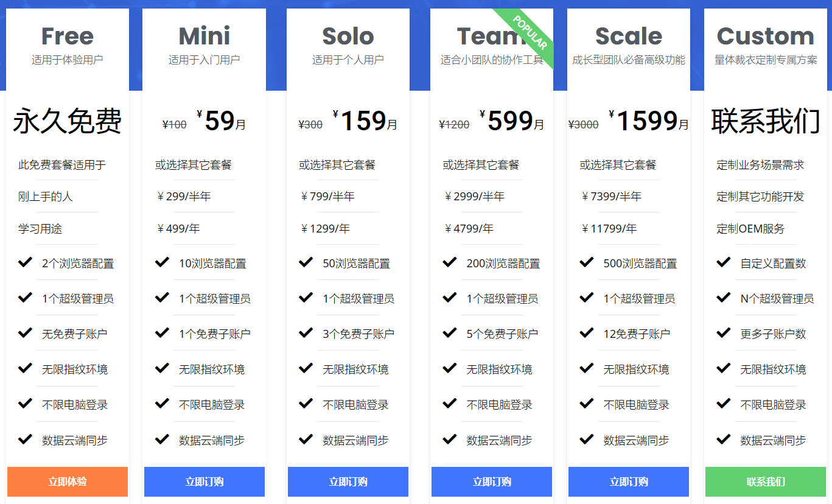
Task: Click checkmark beside N个超级管理员 in Custom
Action: point(723,298)
